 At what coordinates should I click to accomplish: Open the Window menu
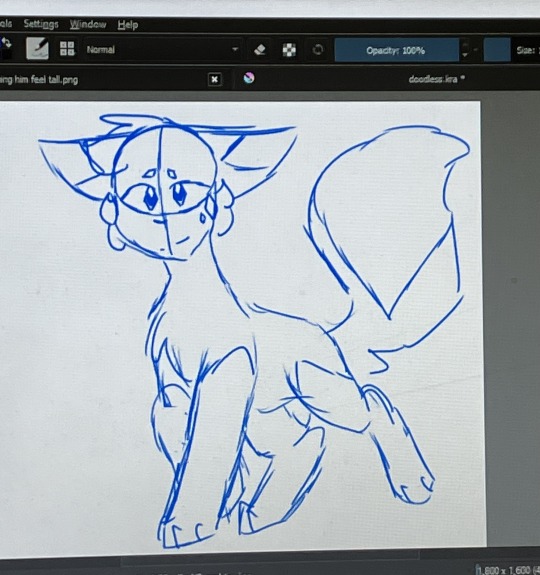coord(88,25)
